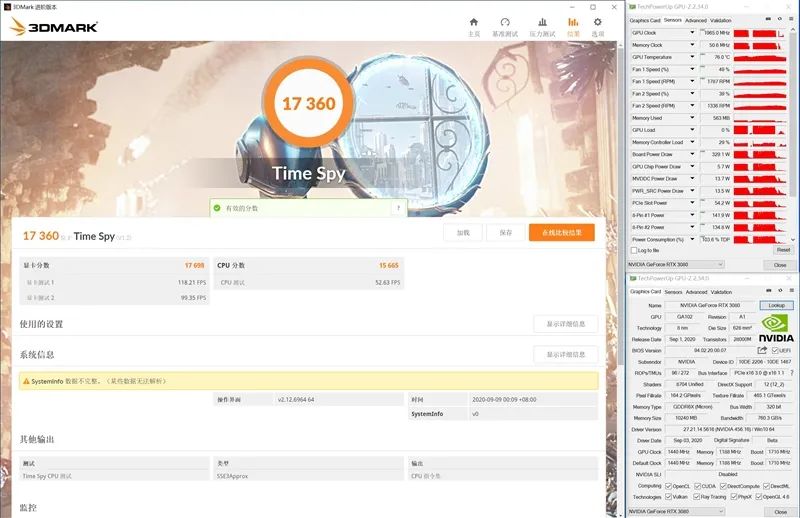Click the Lookup button in GPU-Z
800x518 pixels.
pos(777,305)
